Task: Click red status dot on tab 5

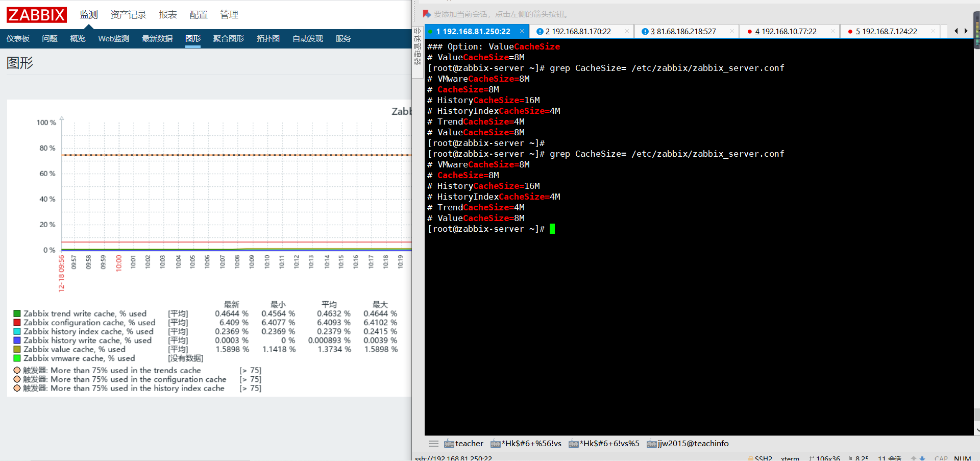Action: pyautogui.click(x=850, y=32)
